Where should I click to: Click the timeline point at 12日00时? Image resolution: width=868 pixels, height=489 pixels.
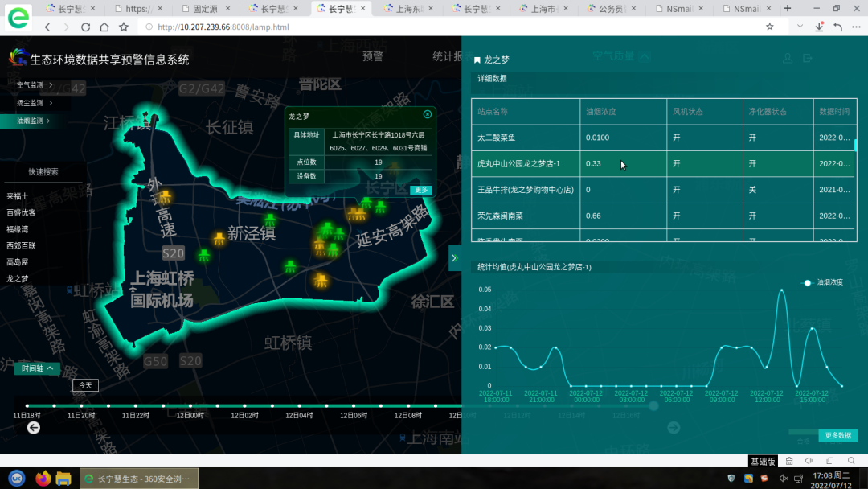190,406
